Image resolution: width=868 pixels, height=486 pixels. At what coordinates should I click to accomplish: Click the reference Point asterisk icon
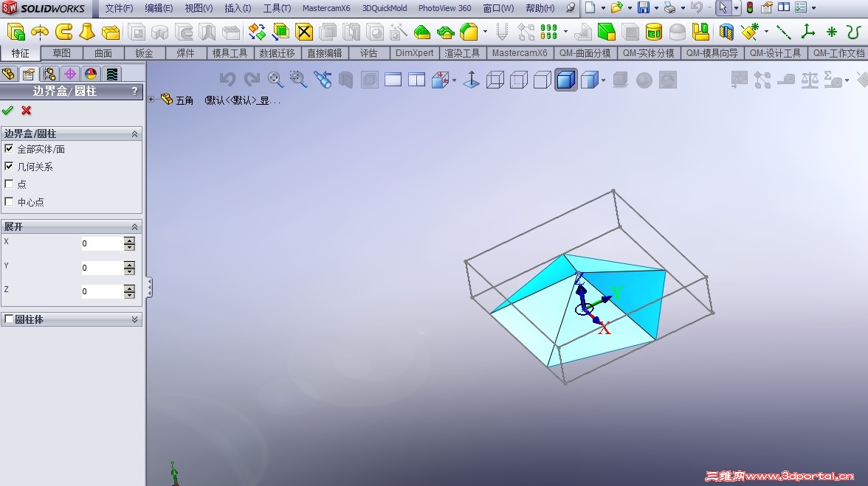(831, 32)
